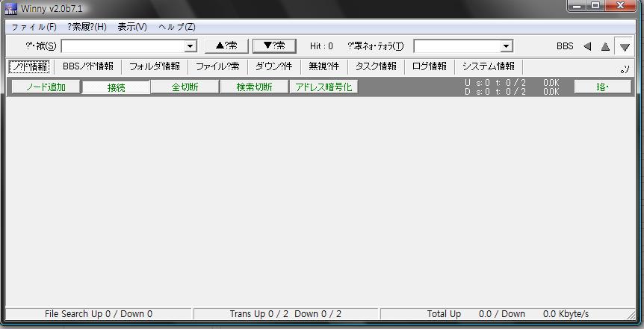Open the システム情報 tab

pyautogui.click(x=489, y=66)
